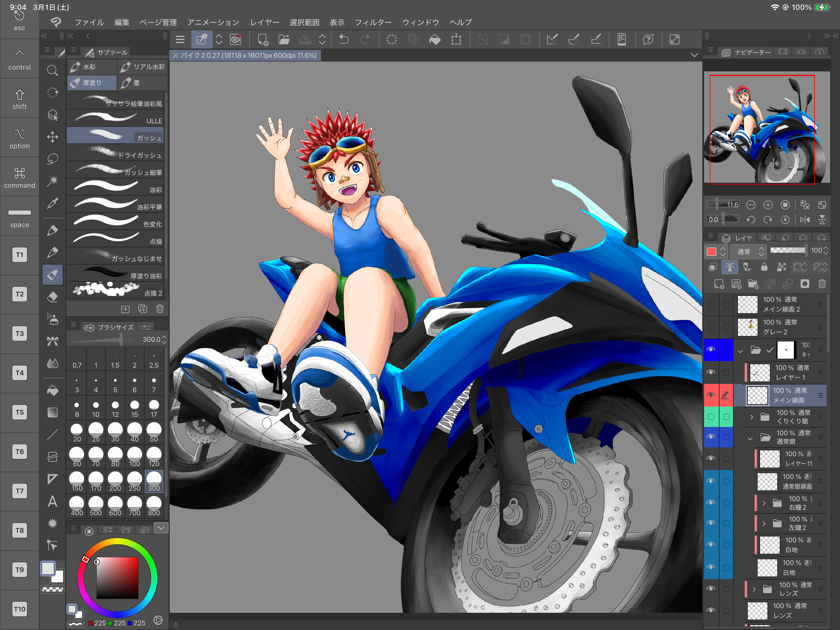Image resolution: width=840 pixels, height=630 pixels.
Task: Toggle visibility of レイヤー 11 layer
Action: (711, 459)
